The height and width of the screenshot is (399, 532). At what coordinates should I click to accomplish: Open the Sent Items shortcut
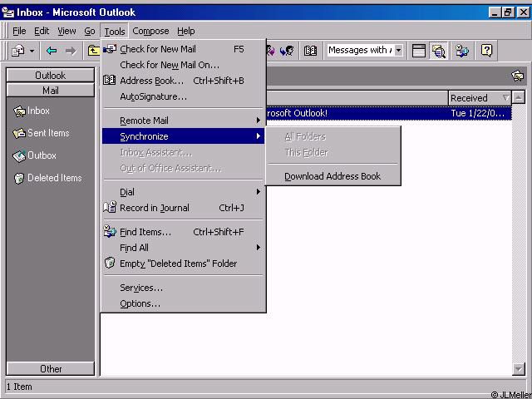coord(41,133)
